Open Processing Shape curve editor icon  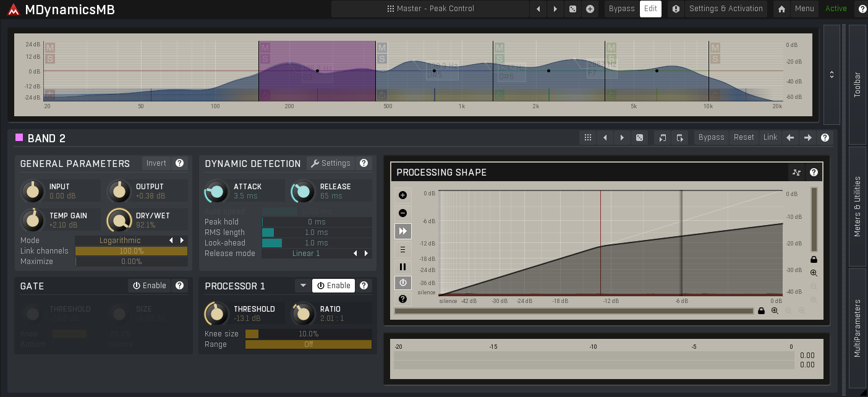797,173
